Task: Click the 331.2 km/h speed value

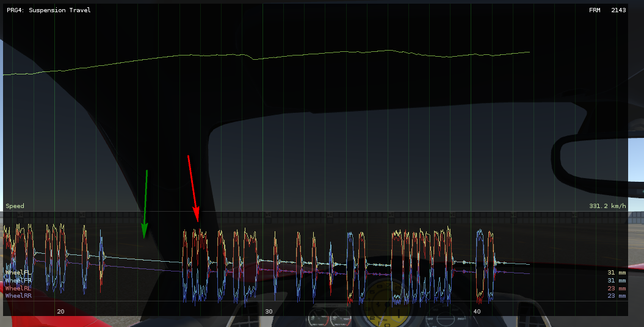Action: pyautogui.click(x=607, y=206)
